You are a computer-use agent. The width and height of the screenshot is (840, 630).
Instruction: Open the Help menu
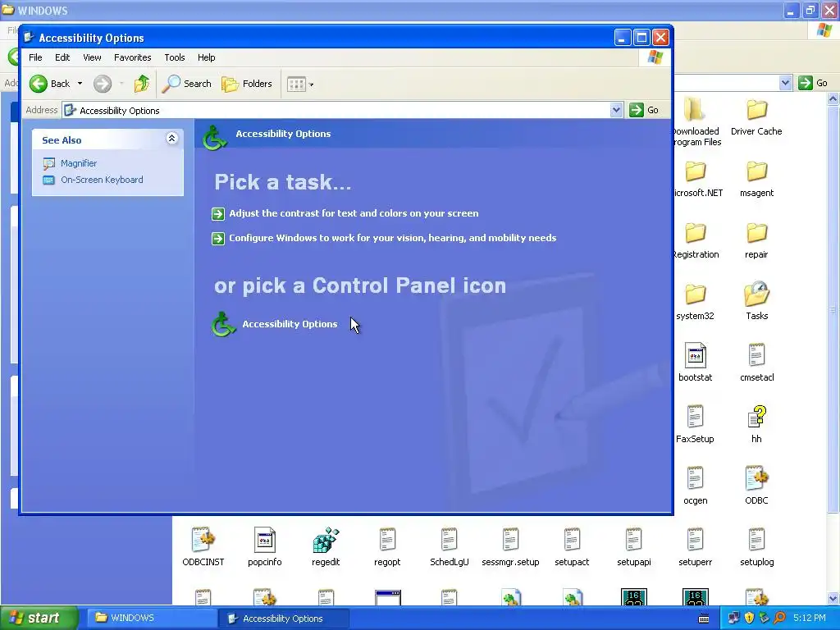click(206, 57)
